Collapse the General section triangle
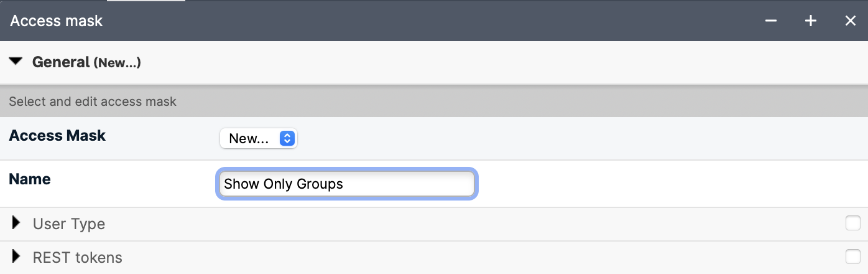Image resolution: width=868 pixels, height=274 pixels. click(16, 62)
